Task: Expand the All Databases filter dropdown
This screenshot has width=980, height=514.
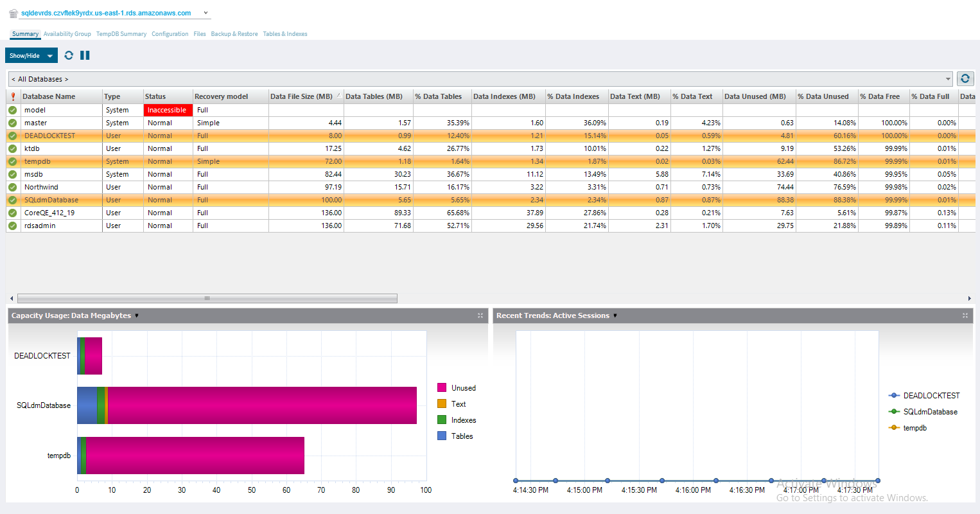Action: (x=948, y=79)
